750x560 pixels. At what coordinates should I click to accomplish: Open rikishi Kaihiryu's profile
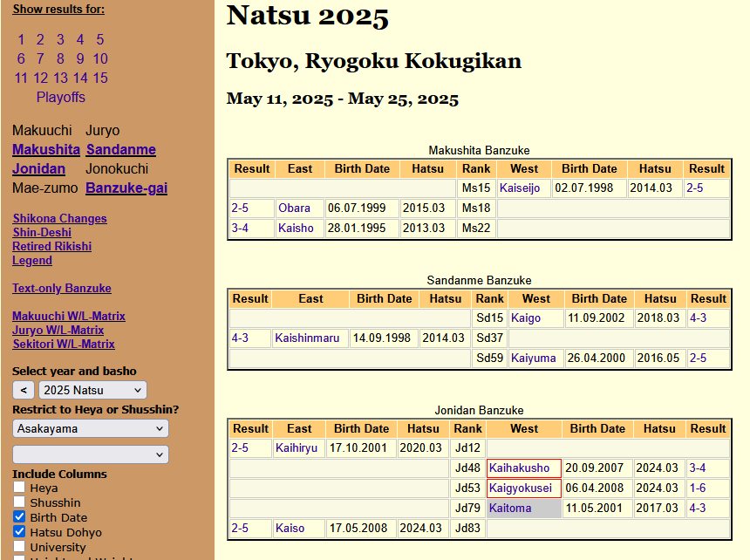click(x=297, y=448)
